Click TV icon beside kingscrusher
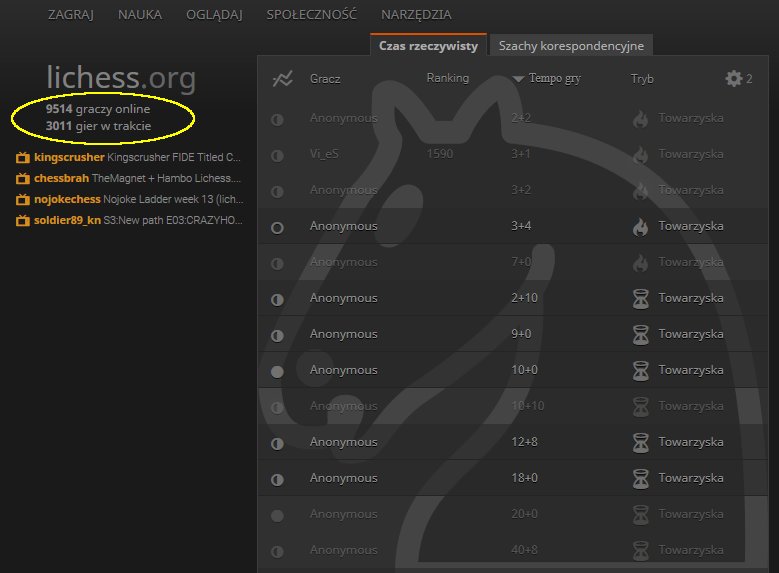This screenshot has width=779, height=573. click(22, 158)
